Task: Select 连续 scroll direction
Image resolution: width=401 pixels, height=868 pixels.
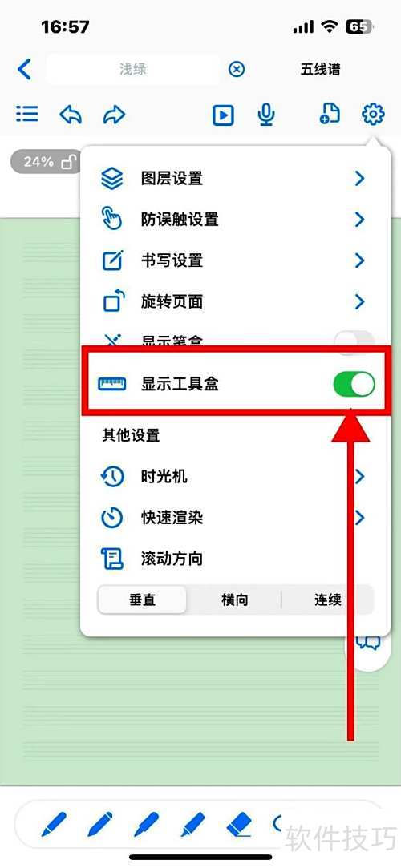Action: tap(327, 600)
